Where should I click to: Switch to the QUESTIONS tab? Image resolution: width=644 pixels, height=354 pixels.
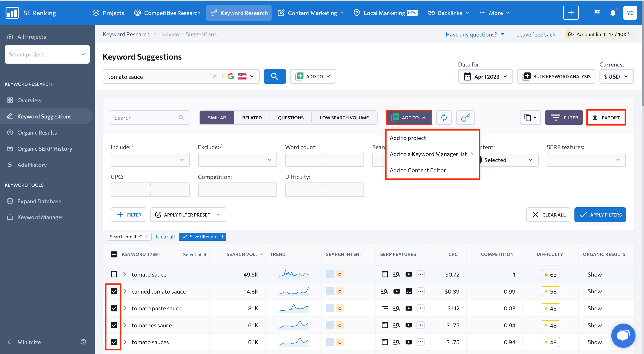tap(291, 118)
